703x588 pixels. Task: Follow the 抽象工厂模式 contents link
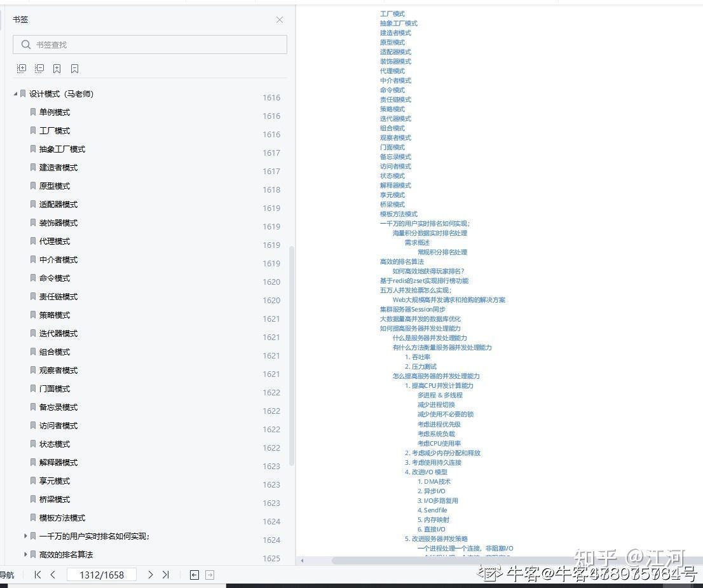click(399, 24)
